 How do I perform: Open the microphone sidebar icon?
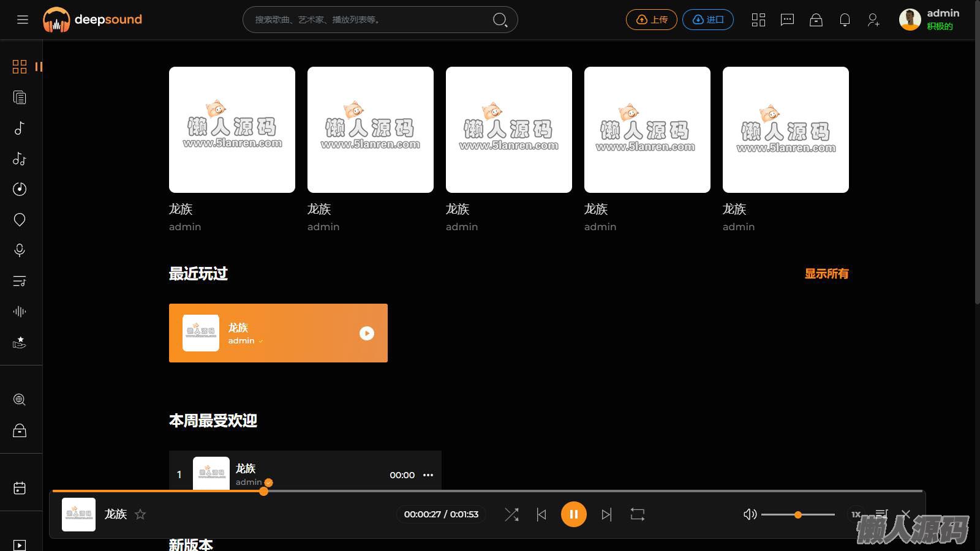coord(20,250)
